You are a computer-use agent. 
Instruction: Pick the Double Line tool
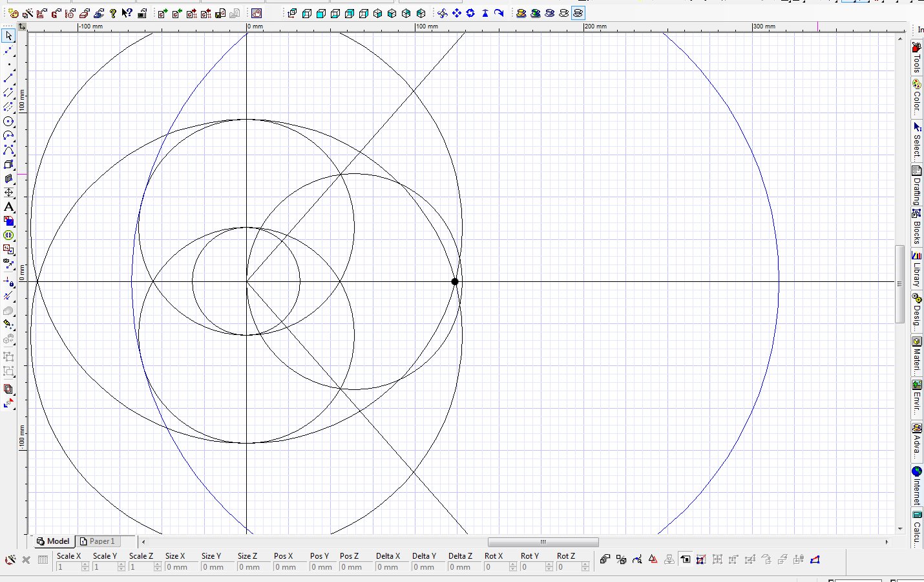tap(8, 93)
